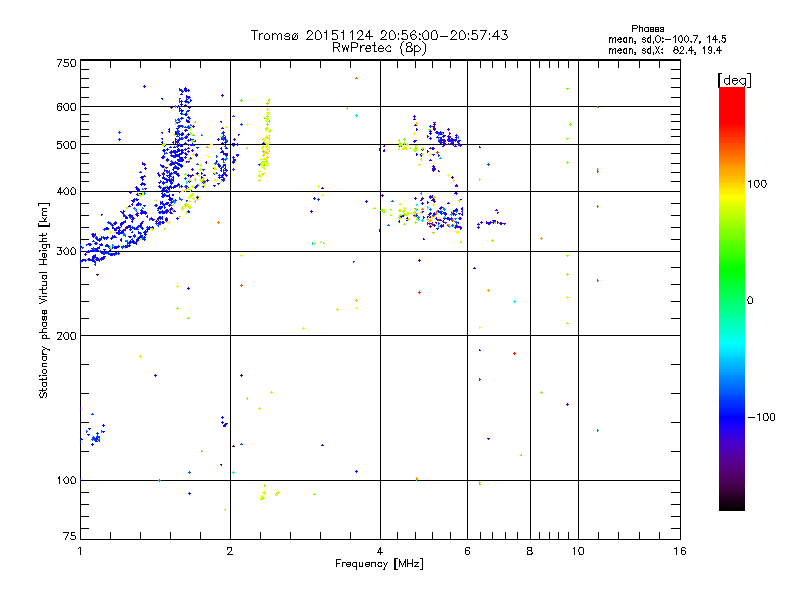Click the 'Stationary phase Virtual Height [km]' axis label
Viewport: 800px width, 600px height.
[x=44, y=300]
